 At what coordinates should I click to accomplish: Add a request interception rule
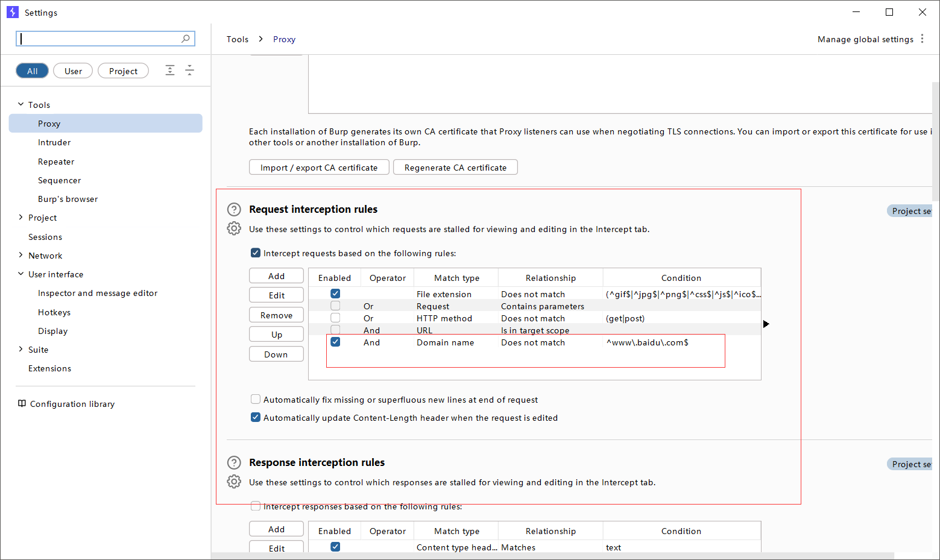tap(276, 275)
